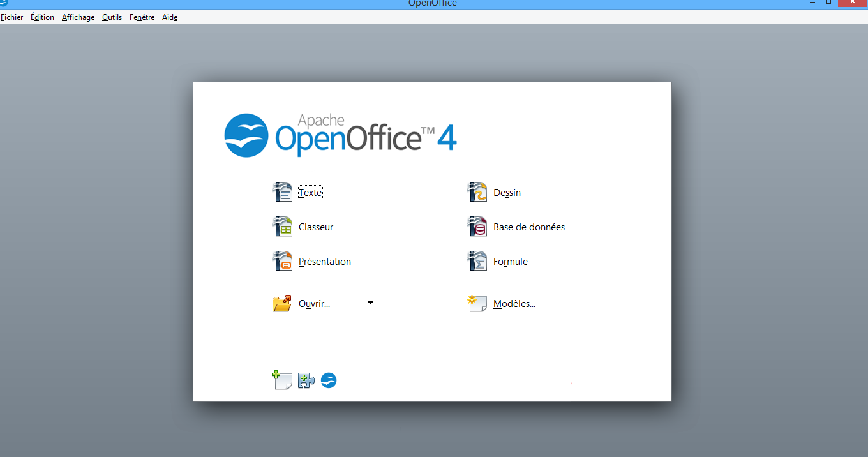This screenshot has width=868, height=457.
Task: Create a new Classeur spreadsheet
Action: (316, 227)
